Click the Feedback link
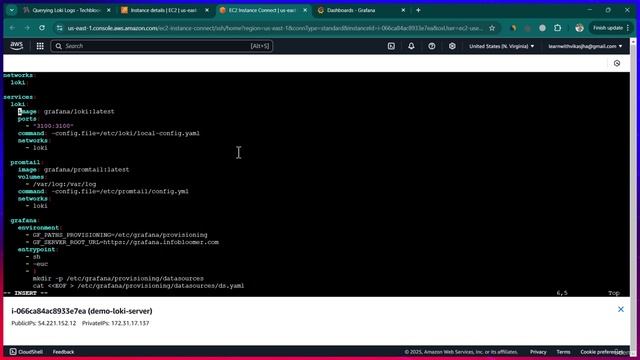The height and width of the screenshot is (360, 640). [x=63, y=352]
